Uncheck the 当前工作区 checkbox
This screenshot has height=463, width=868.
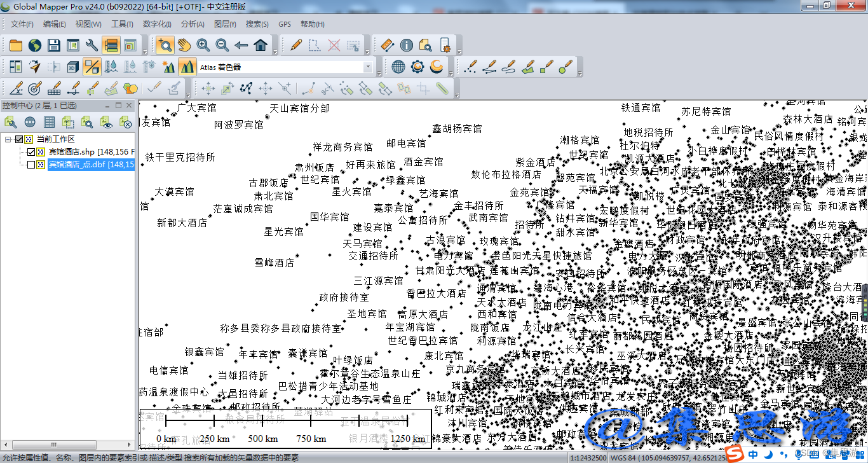[19, 139]
